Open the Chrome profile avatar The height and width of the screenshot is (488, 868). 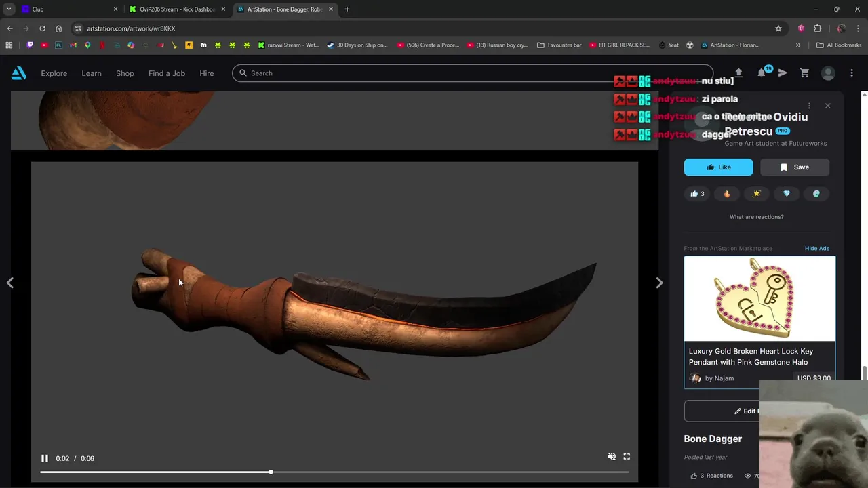[842, 28]
